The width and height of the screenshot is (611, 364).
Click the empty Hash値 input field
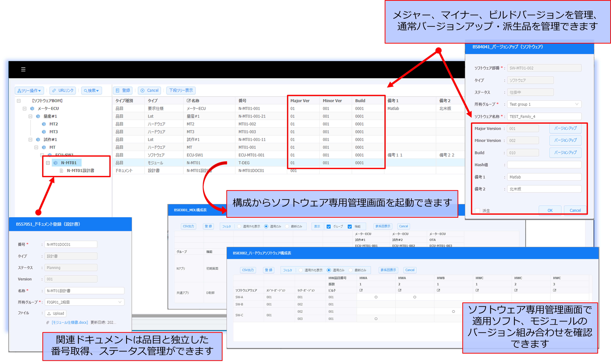(544, 165)
